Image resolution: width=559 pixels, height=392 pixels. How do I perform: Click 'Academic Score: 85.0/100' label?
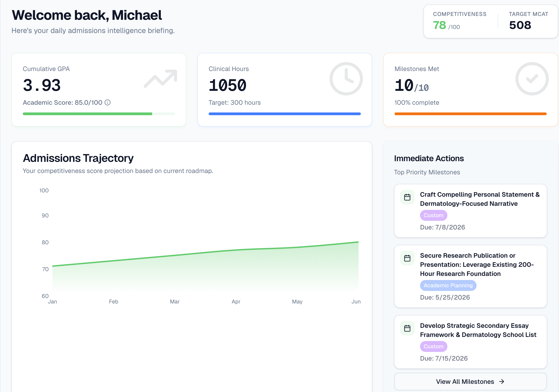click(x=63, y=103)
